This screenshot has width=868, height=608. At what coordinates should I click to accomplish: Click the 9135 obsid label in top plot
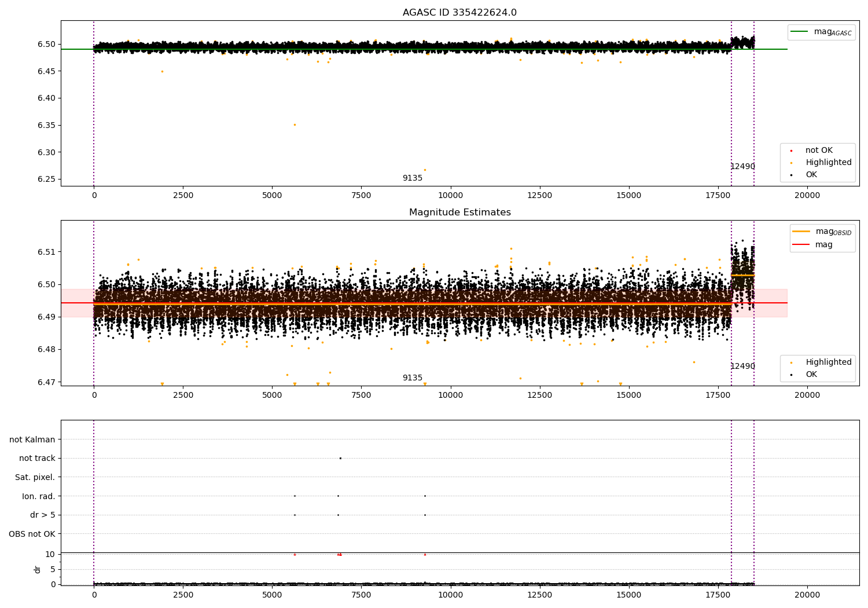click(413, 178)
